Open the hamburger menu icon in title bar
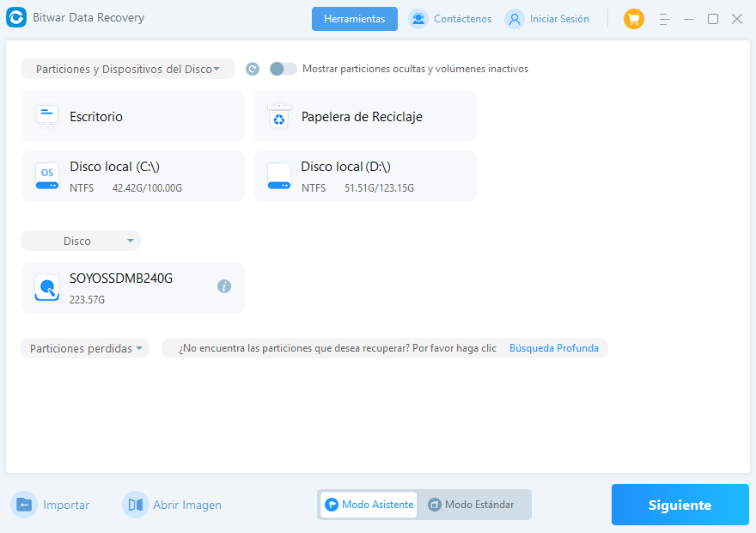 [664, 19]
